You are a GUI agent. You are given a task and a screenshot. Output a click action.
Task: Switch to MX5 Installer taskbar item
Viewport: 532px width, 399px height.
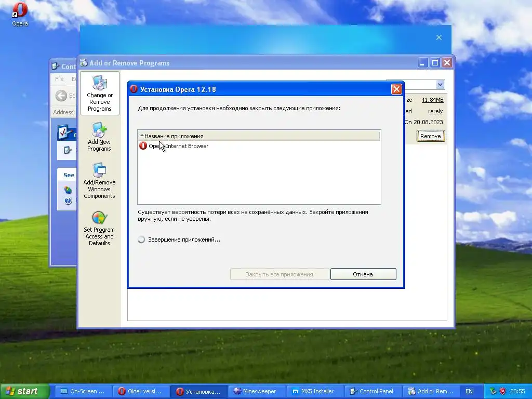tap(314, 391)
